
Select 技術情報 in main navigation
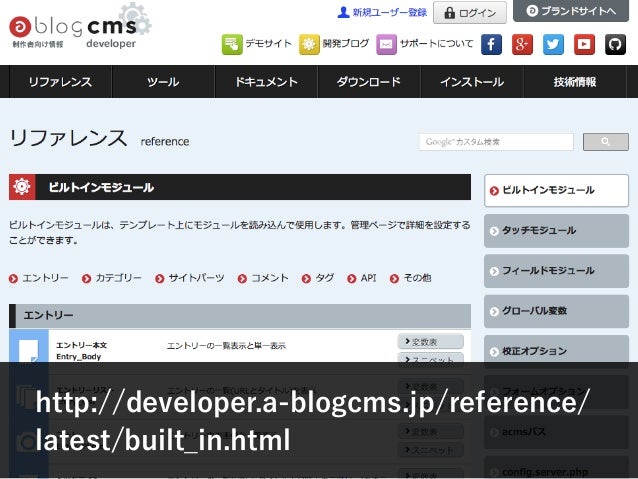pos(575,82)
